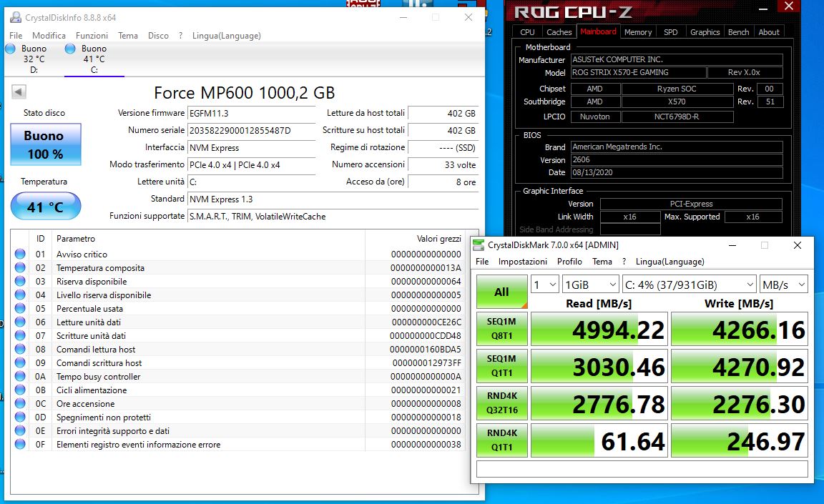Viewport: 824px width, 504px height.
Task: Click status orb for Comandi lettura host
Action: tap(21, 350)
